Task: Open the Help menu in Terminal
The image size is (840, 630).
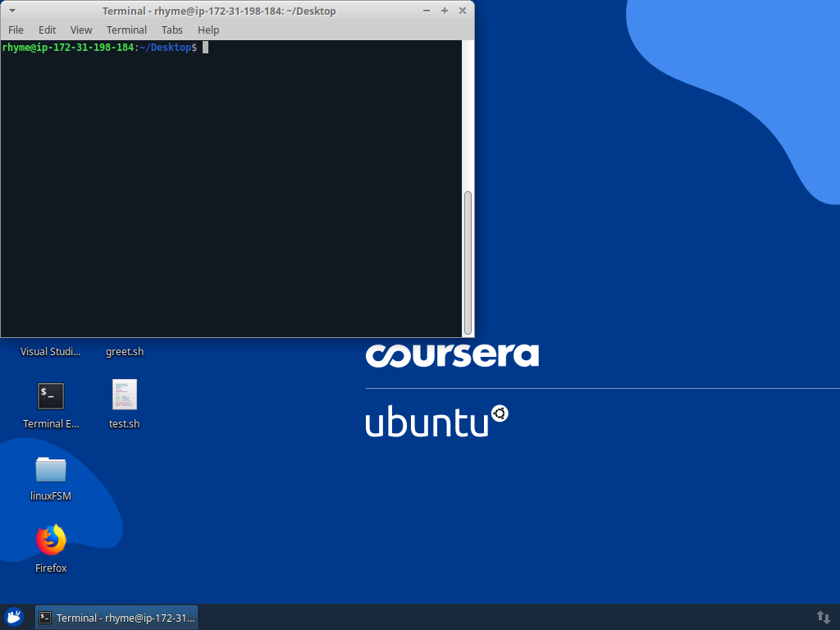Action: (x=208, y=30)
